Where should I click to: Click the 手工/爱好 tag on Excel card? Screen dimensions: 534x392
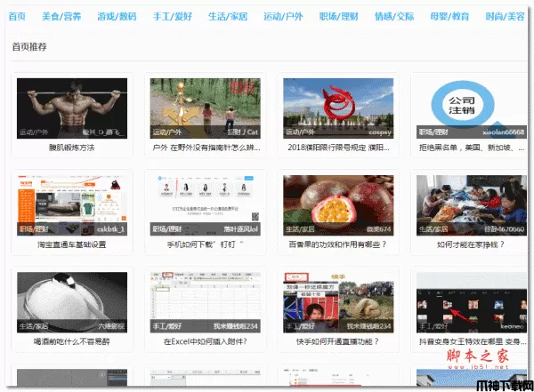point(167,326)
